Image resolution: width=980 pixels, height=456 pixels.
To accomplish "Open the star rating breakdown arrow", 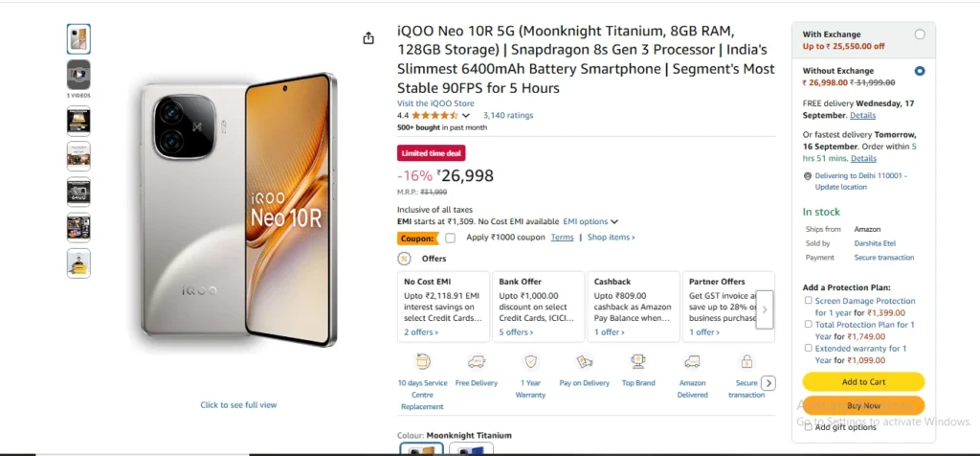I will pos(466,115).
